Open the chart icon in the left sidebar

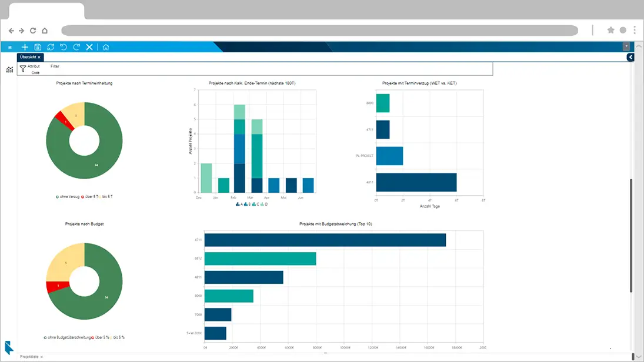click(x=9, y=70)
